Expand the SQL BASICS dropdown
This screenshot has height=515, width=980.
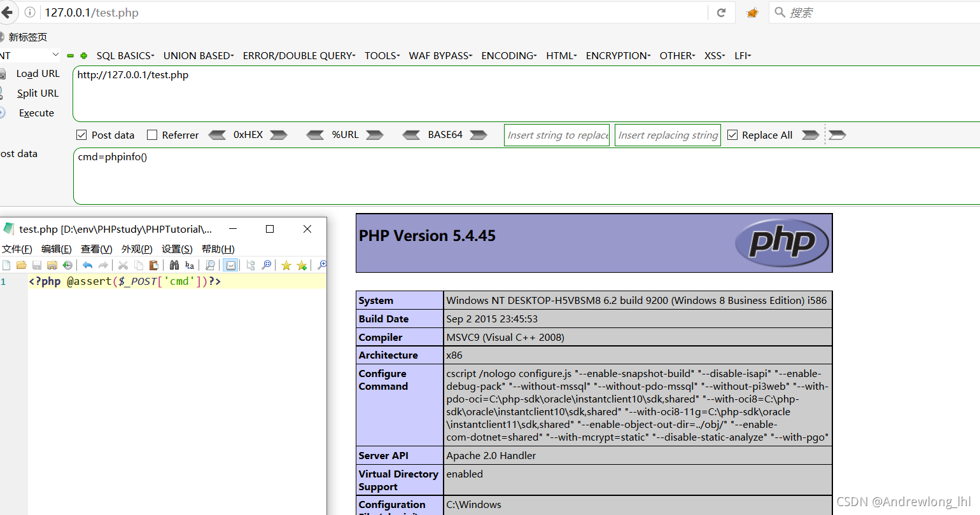click(x=125, y=56)
